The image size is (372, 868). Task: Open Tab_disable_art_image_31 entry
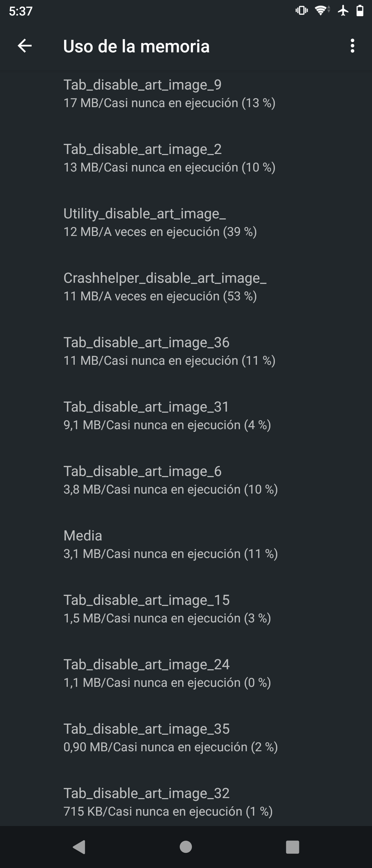click(x=186, y=416)
